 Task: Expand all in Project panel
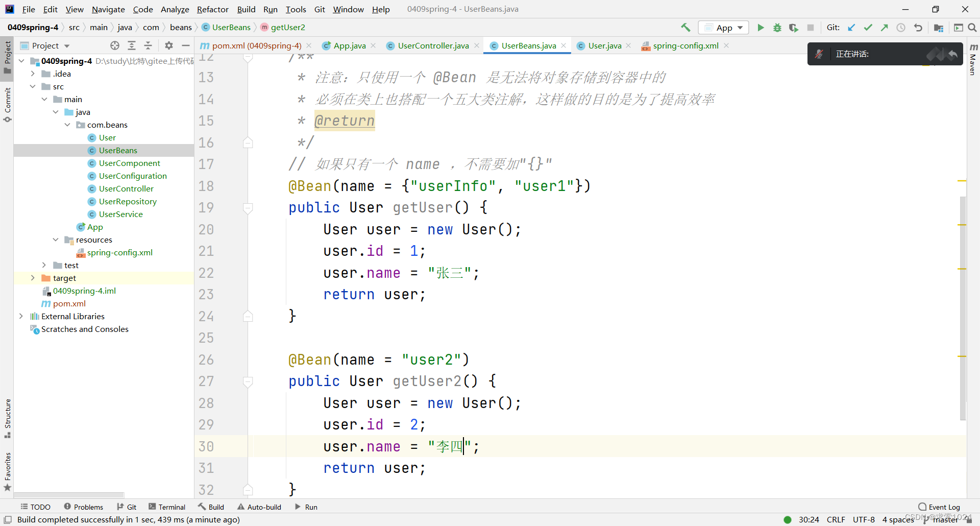point(132,45)
